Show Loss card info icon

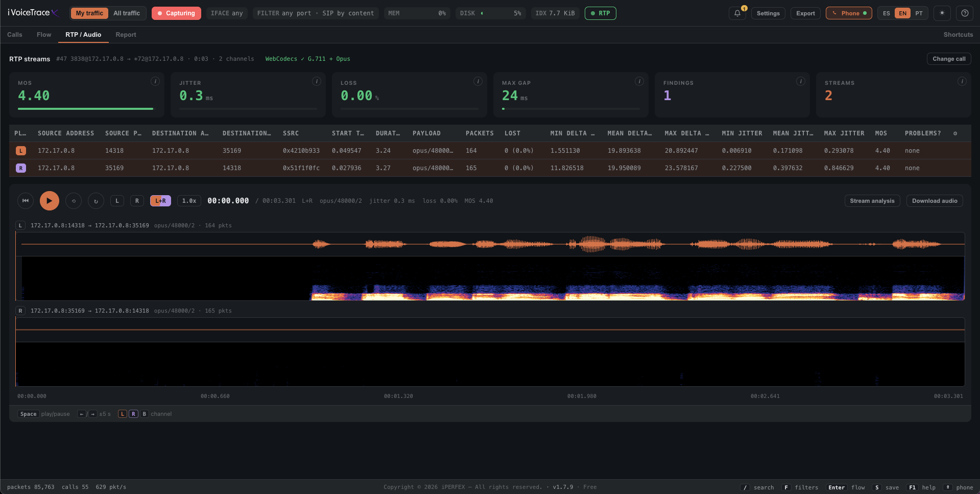click(x=478, y=81)
